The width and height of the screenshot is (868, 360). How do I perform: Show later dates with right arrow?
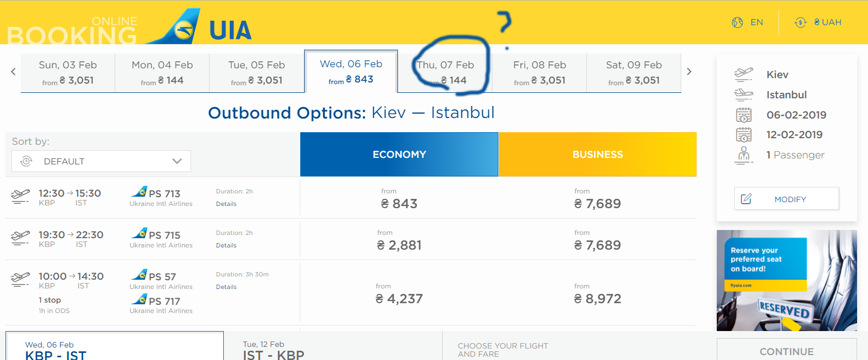[689, 72]
